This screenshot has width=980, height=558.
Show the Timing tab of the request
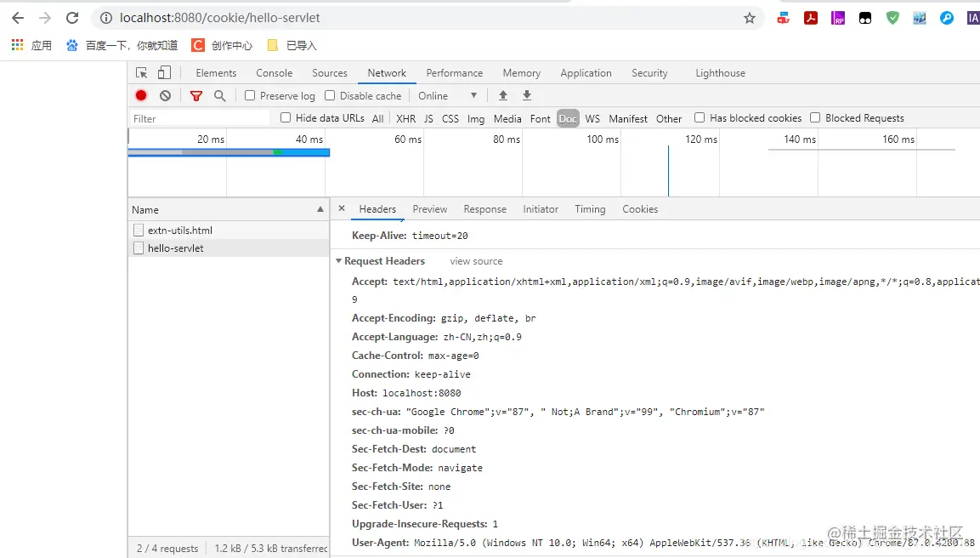[590, 209]
